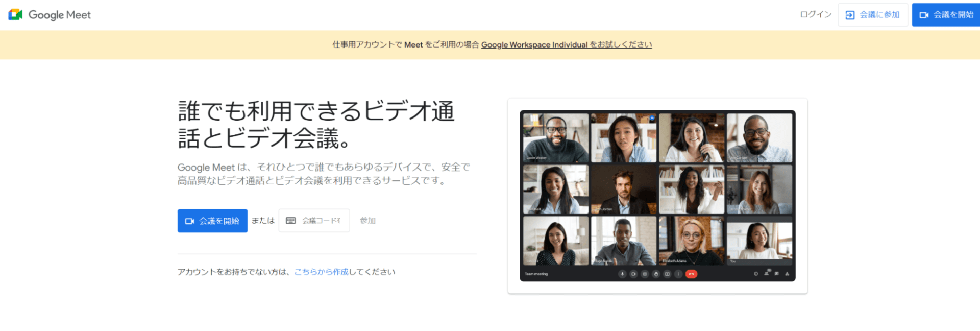Open the three-dot more options in preview

pos(678,274)
